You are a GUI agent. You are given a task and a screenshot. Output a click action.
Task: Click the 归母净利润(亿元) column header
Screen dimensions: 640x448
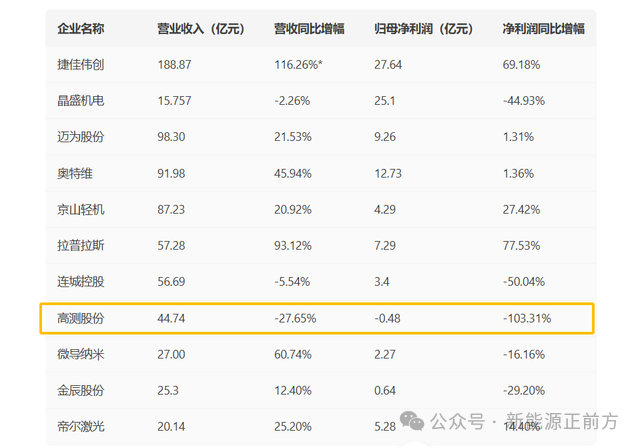tap(424, 29)
